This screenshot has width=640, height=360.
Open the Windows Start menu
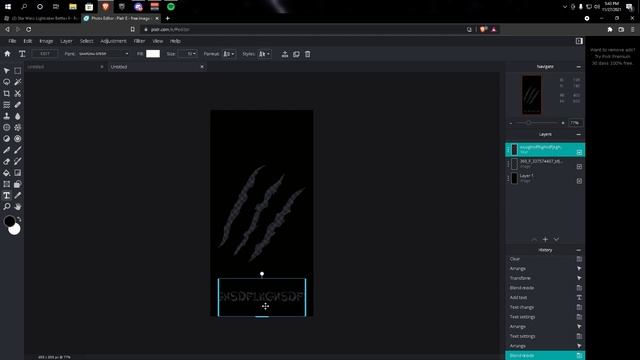(8, 7)
